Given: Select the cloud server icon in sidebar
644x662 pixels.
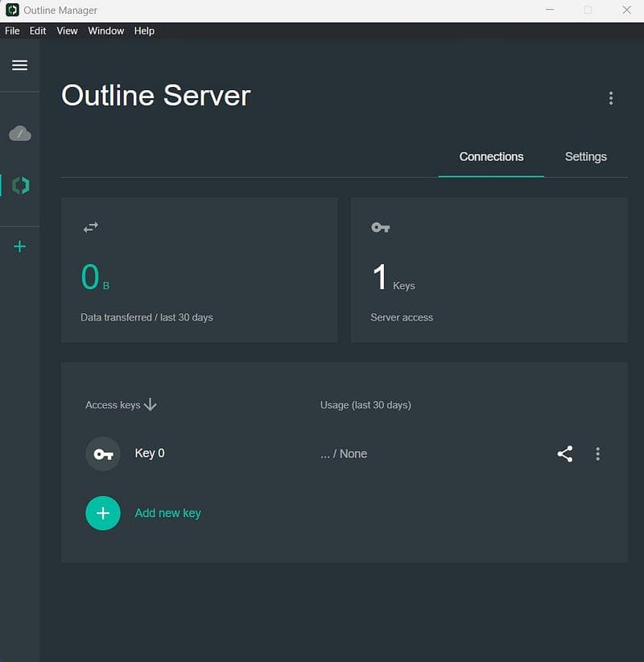Looking at the screenshot, I should pos(20,134).
